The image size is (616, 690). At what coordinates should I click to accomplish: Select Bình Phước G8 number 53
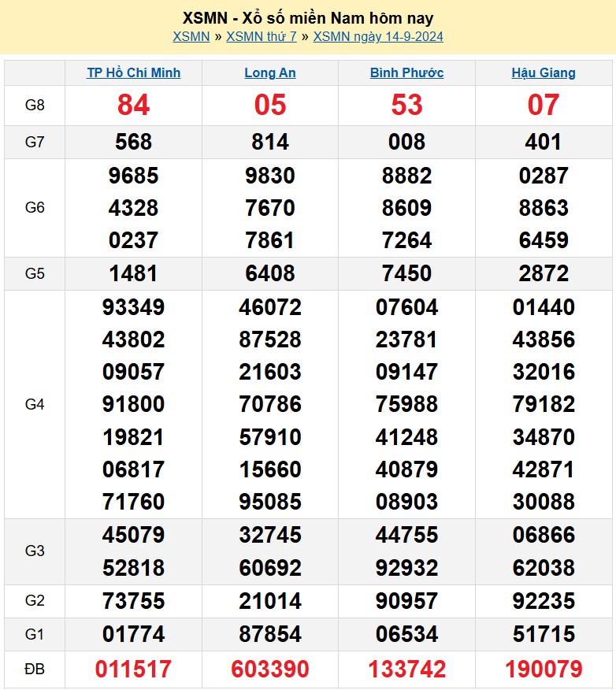tap(406, 105)
